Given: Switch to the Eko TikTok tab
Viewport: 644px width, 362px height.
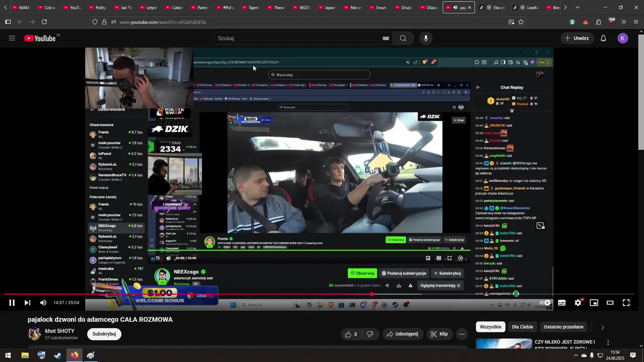Looking at the screenshot, I should click(x=493, y=8).
